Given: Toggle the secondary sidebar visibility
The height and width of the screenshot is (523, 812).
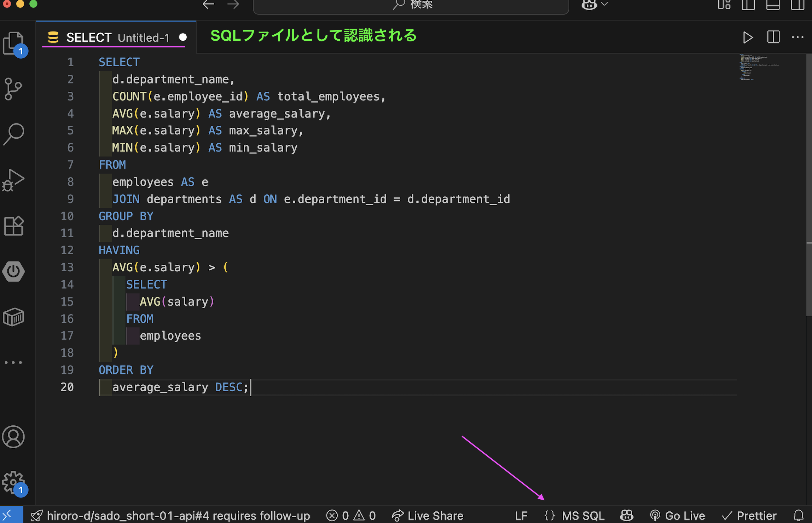Looking at the screenshot, I should [x=796, y=5].
